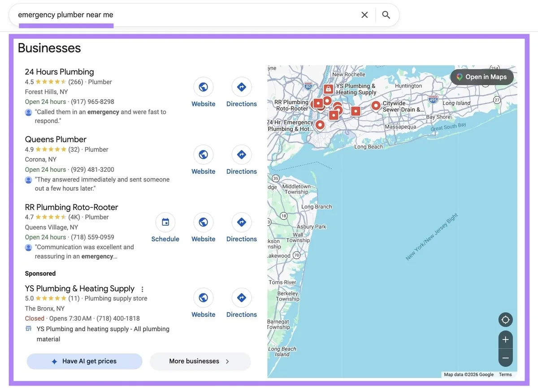Click Open in Maps button
This screenshot has width=538, height=392.
[482, 77]
